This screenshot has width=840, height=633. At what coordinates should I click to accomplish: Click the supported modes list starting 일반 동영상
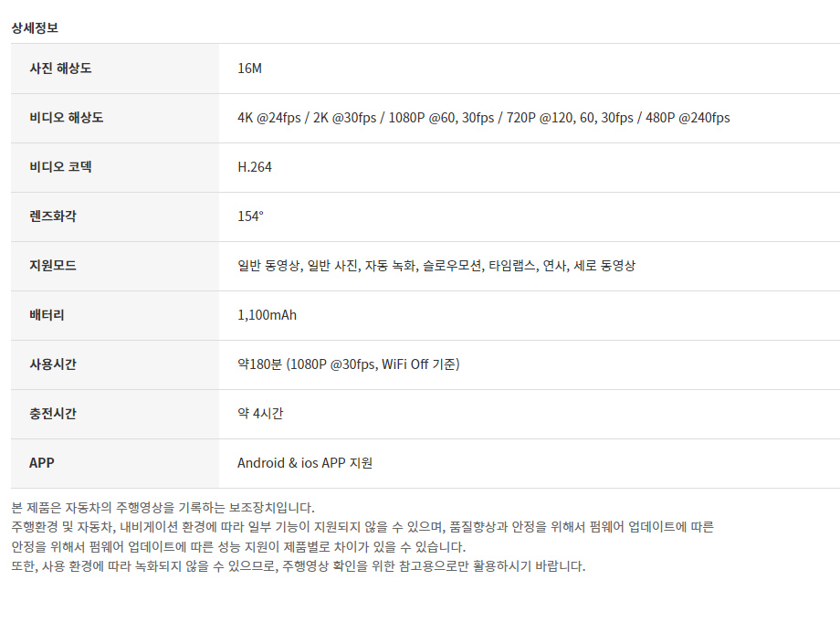click(x=436, y=265)
